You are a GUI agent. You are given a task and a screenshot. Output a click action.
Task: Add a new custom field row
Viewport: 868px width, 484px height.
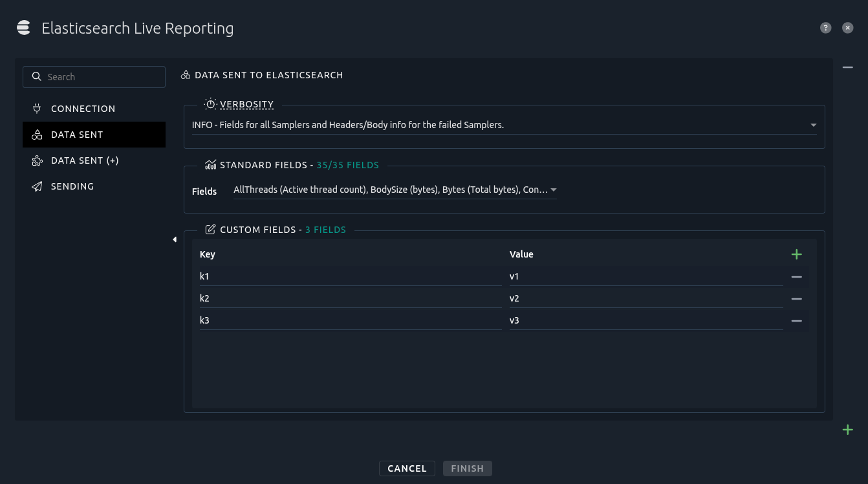pyautogui.click(x=796, y=254)
